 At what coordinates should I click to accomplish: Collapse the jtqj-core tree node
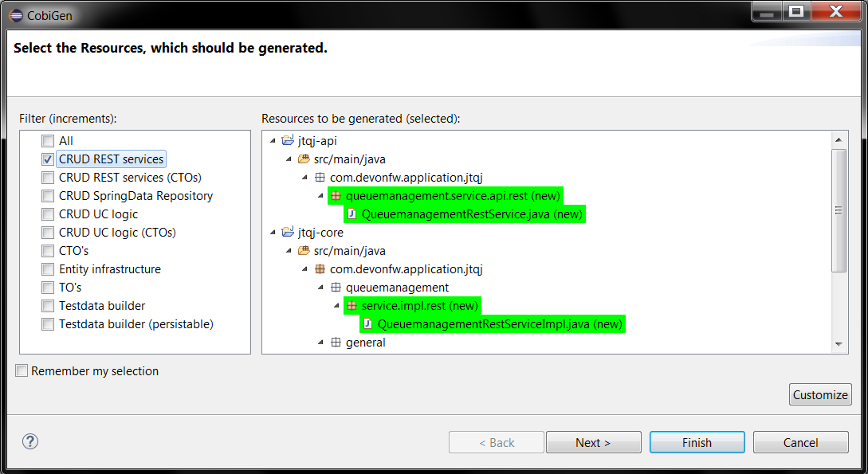click(x=273, y=233)
